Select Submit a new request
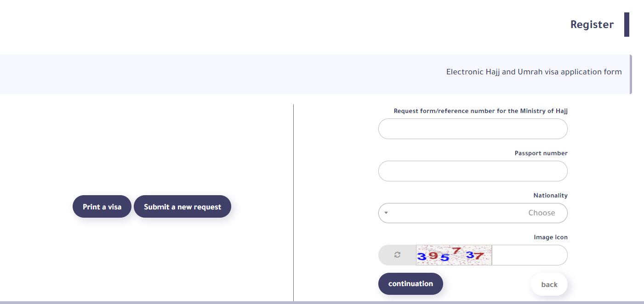Viewport: 644px width, 304px height. pyautogui.click(x=182, y=207)
